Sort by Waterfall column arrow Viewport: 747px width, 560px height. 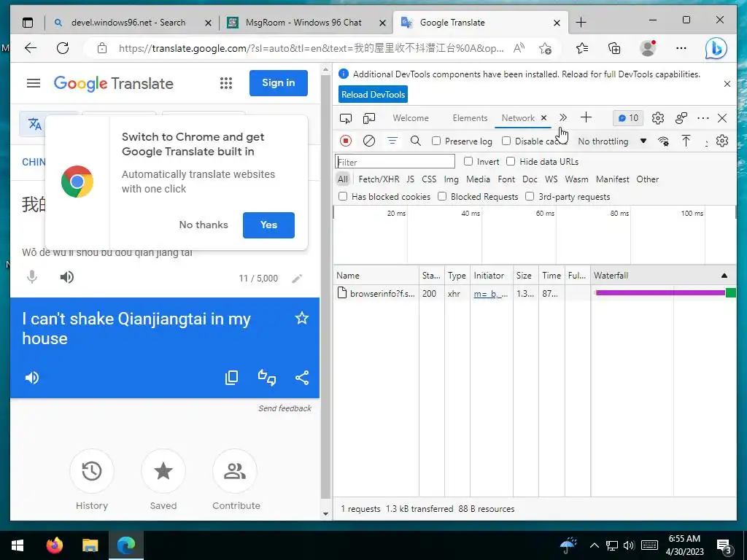[724, 275]
